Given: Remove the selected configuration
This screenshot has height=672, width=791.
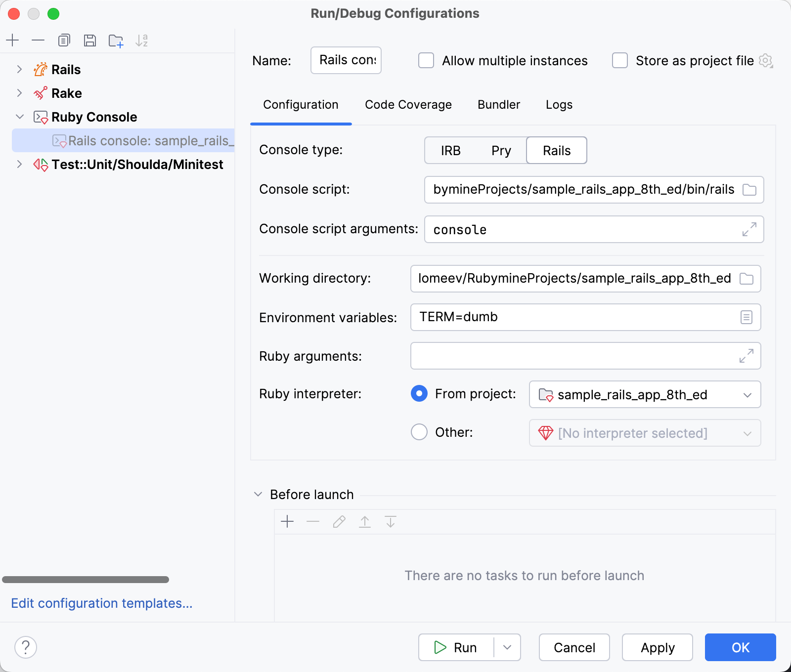Looking at the screenshot, I should [x=38, y=40].
